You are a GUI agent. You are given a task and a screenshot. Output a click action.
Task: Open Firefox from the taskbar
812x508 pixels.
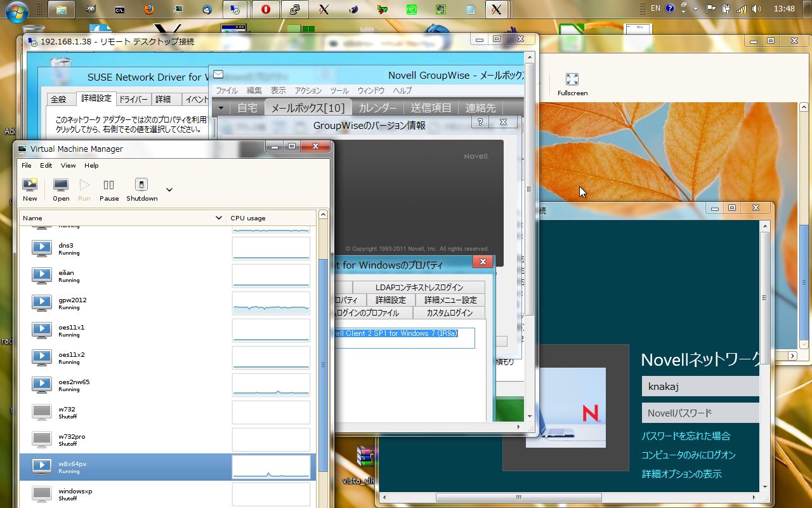(x=149, y=9)
